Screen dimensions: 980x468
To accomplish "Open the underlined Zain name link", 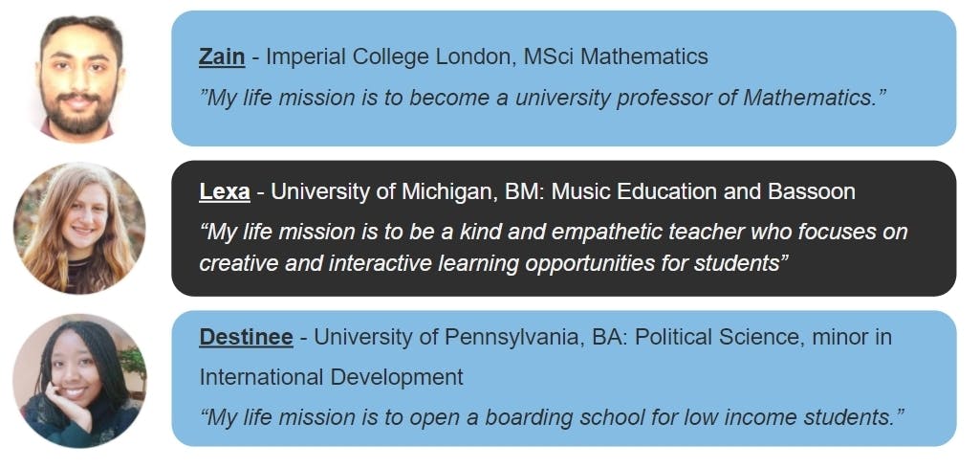I will tap(222, 56).
